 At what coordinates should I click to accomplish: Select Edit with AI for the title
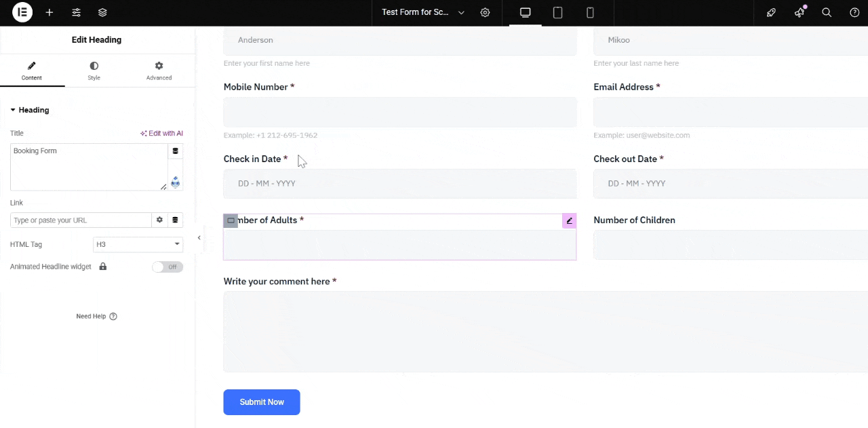pos(161,133)
